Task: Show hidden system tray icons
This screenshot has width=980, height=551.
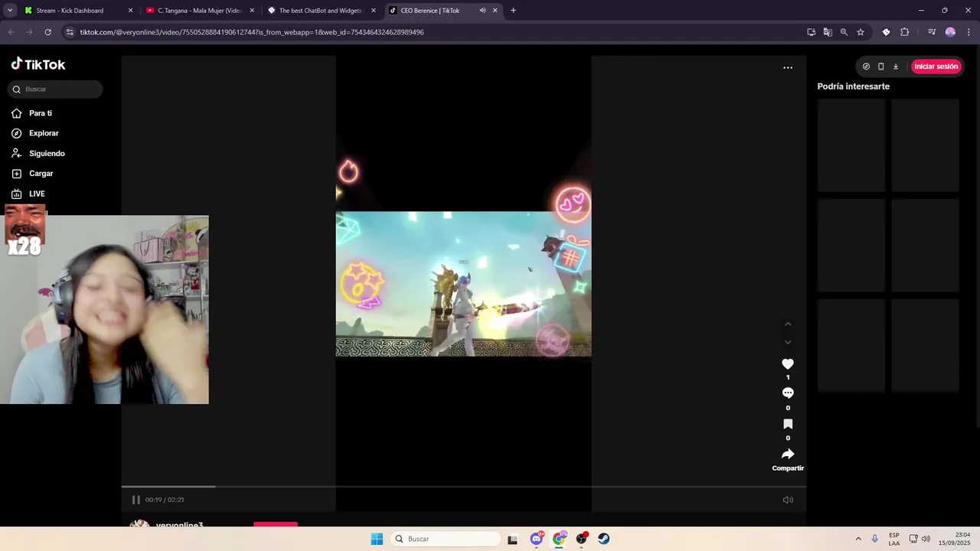Action: [858, 539]
